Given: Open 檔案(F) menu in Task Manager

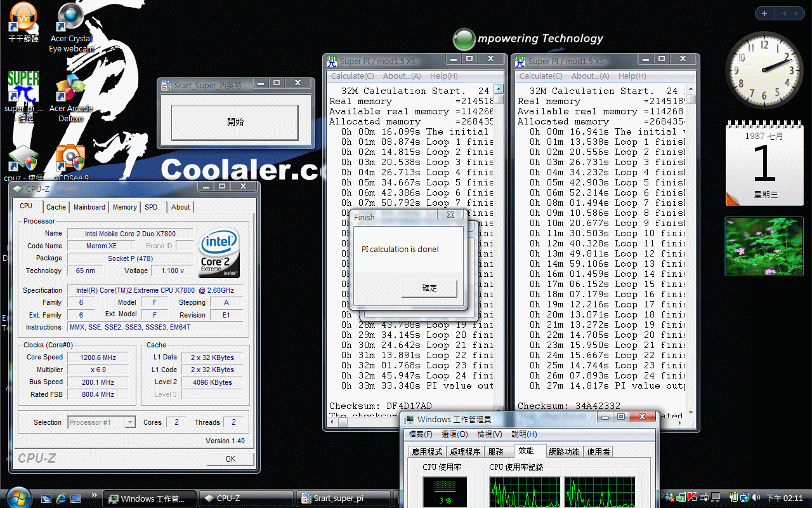Looking at the screenshot, I should click(421, 434).
